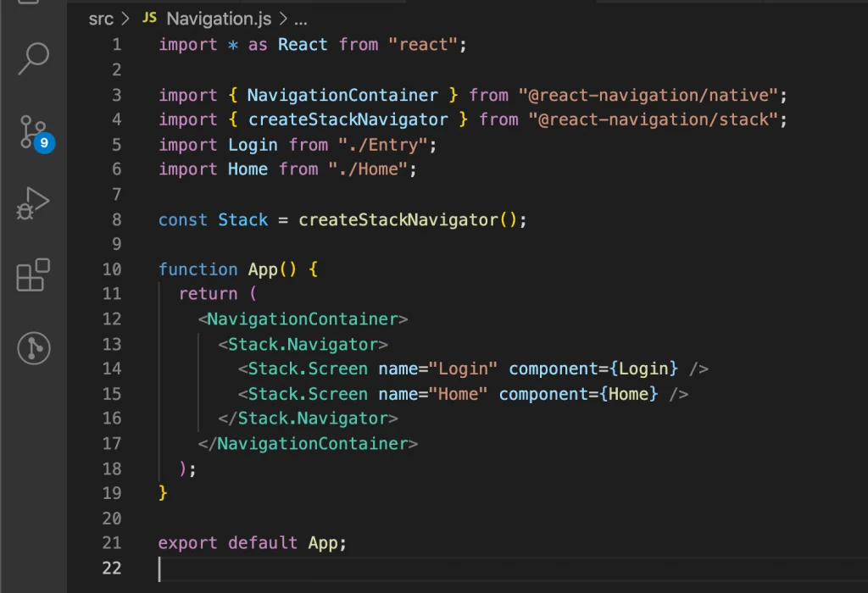Open the Git Graph sidebar icon
The height and width of the screenshot is (593, 868).
34,348
